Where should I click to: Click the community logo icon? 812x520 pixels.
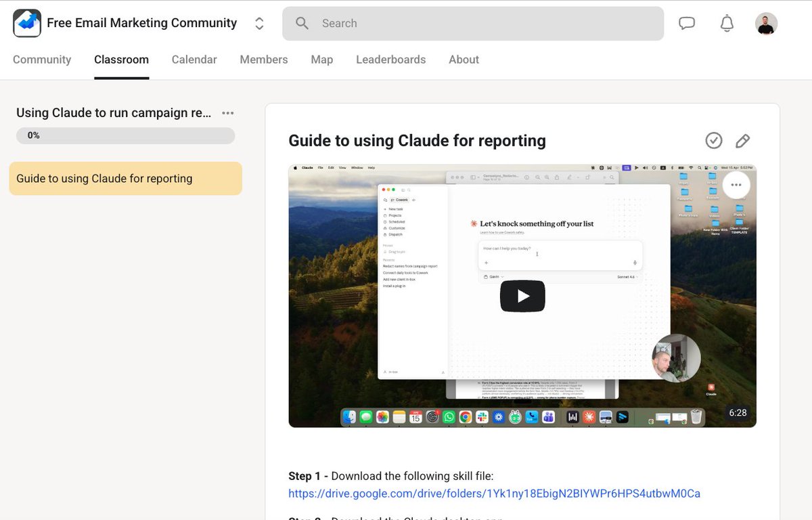(x=27, y=23)
